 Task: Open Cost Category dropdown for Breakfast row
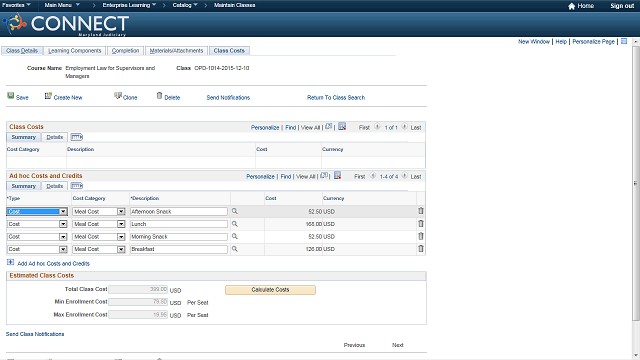tap(121, 249)
